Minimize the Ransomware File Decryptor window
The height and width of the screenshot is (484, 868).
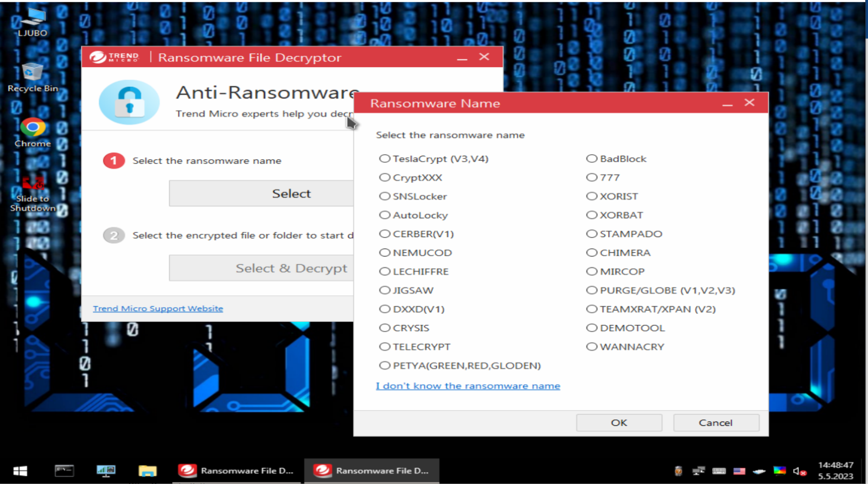tap(462, 58)
